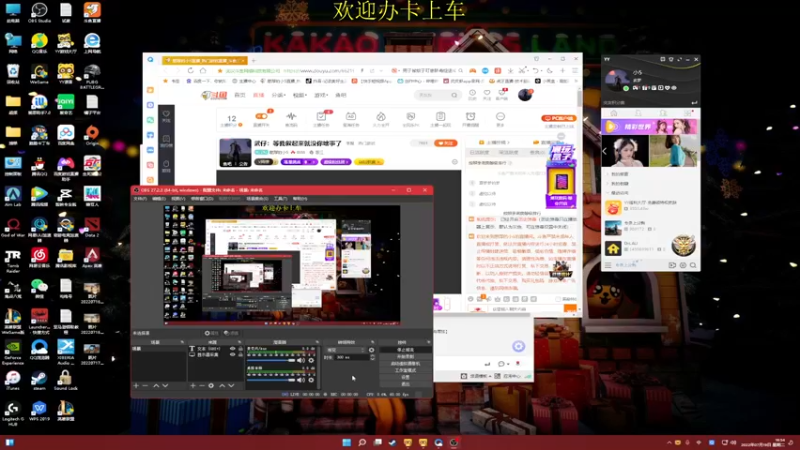Open the OBS 帮助 menu
800x450 pixels.
pos(300,198)
